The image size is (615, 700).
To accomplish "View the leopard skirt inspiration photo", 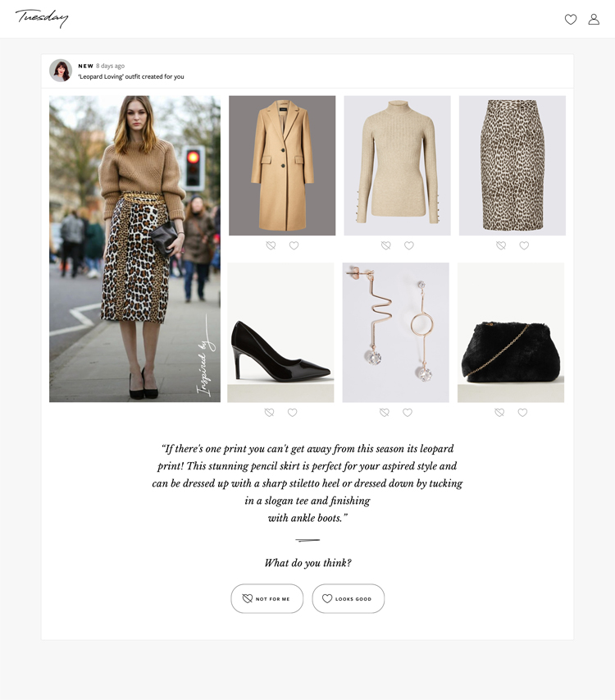I will (x=134, y=249).
